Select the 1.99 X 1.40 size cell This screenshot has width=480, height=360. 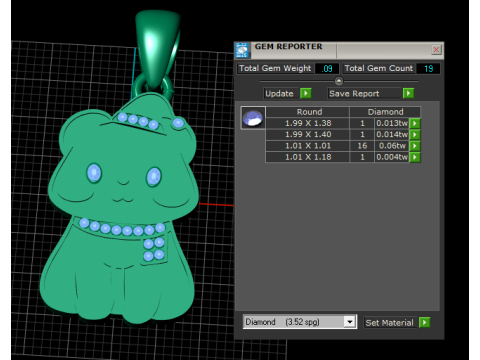308,135
